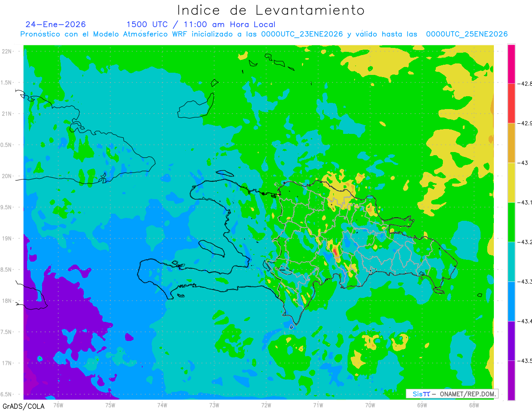This screenshot has width=532, height=411.
Task: Select the pink swatch at the top of the color bar
Action: (x=511, y=64)
